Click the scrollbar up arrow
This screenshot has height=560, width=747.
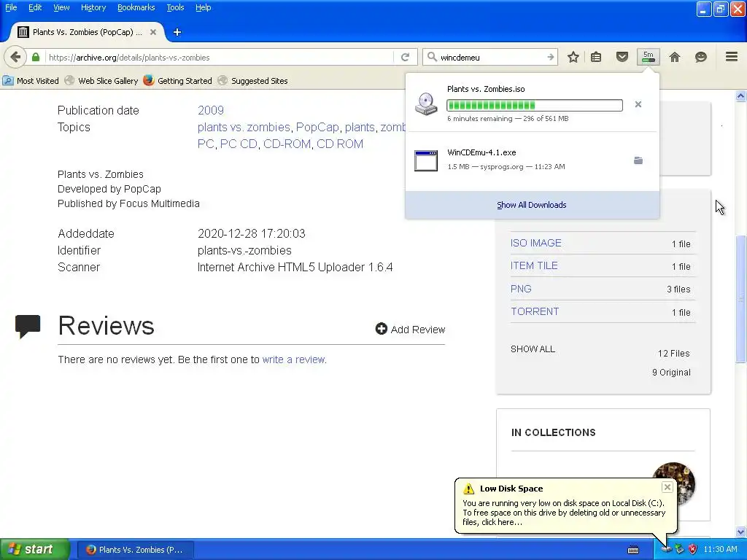740,96
